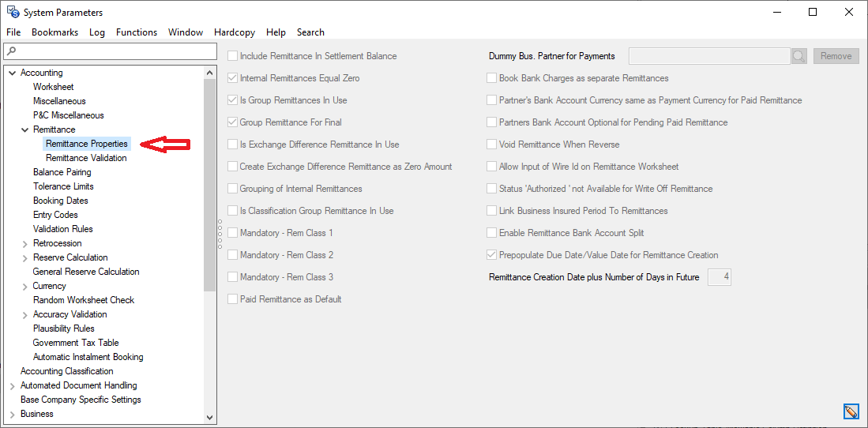Toggle Include Remittance In Settlement Balance checkbox
The width and height of the screenshot is (868, 428).
tap(232, 56)
